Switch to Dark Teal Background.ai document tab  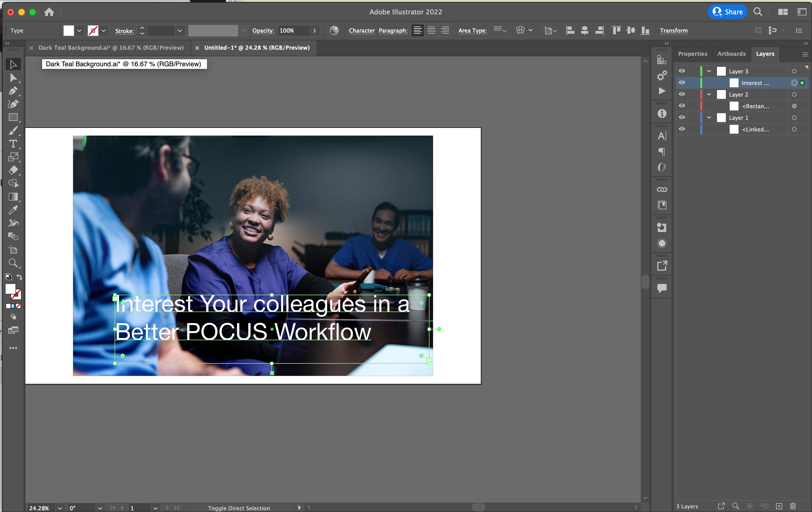click(111, 48)
